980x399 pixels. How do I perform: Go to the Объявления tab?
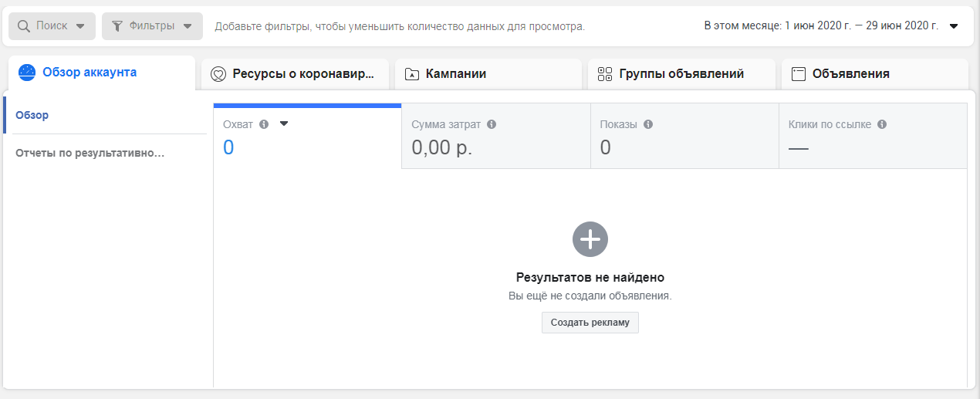point(850,74)
